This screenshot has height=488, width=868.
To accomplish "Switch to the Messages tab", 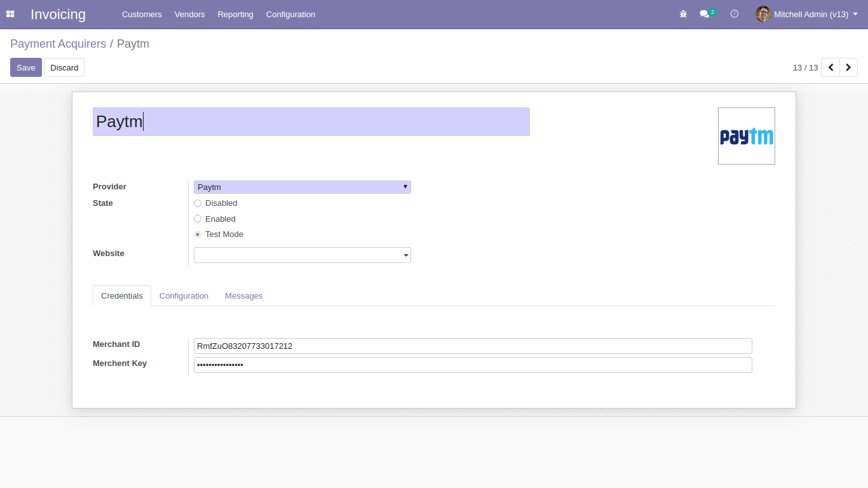I will coord(243,295).
